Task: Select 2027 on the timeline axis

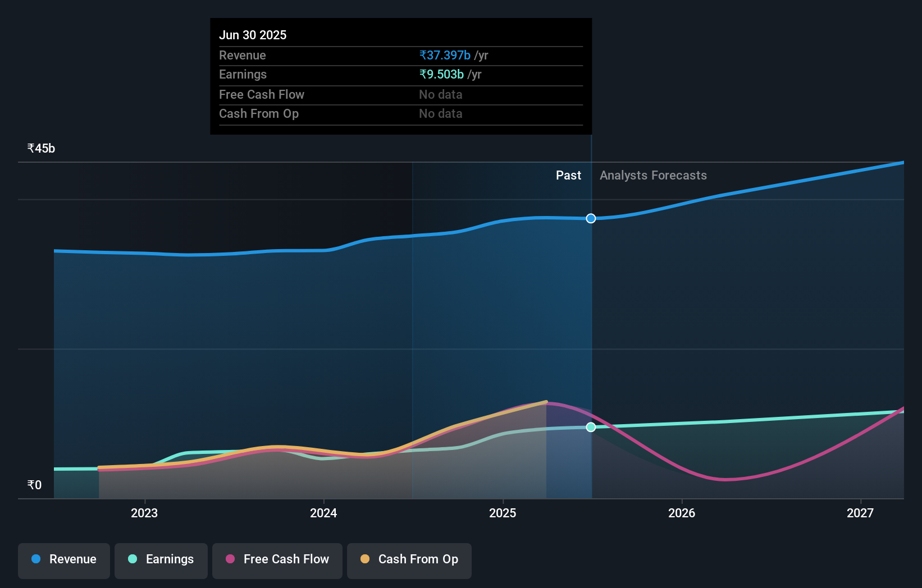Action: (x=861, y=513)
